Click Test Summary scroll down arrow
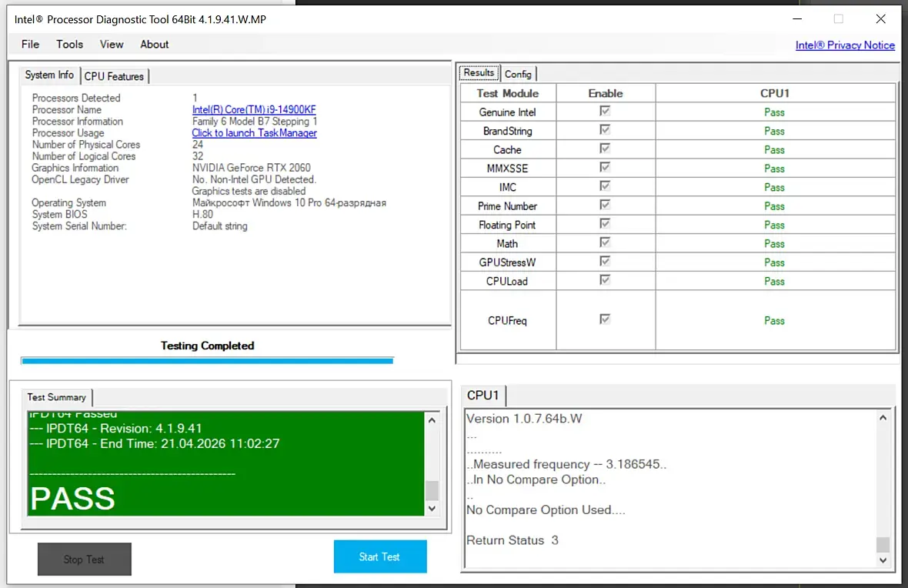This screenshot has width=908, height=588. coord(432,509)
